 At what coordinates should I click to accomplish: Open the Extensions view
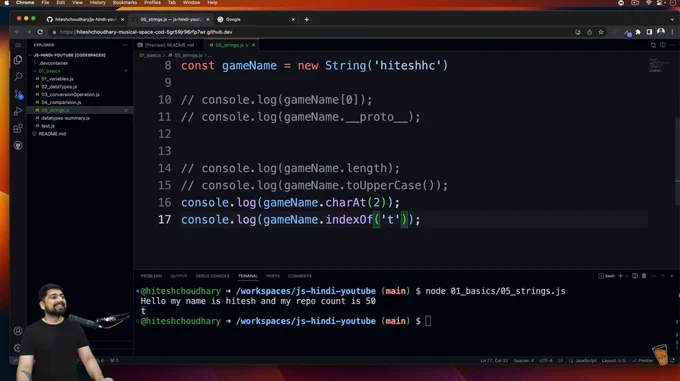pos(18,128)
